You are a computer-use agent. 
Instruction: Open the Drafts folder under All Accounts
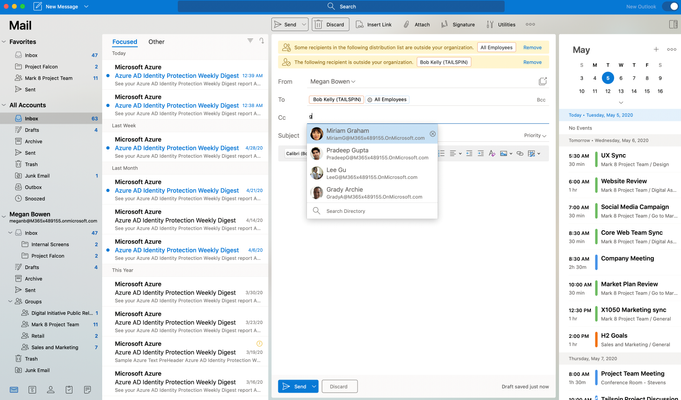pos(50,130)
